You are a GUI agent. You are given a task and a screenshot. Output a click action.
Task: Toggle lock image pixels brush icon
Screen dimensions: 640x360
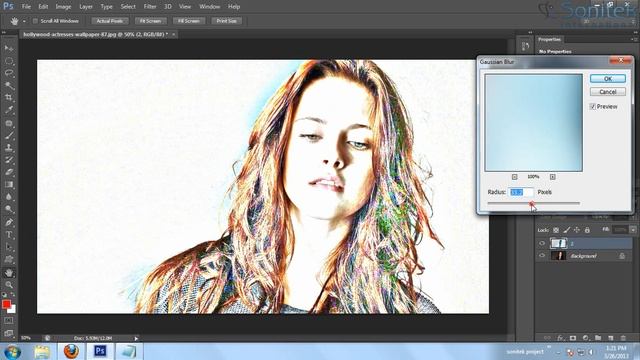coord(567,230)
